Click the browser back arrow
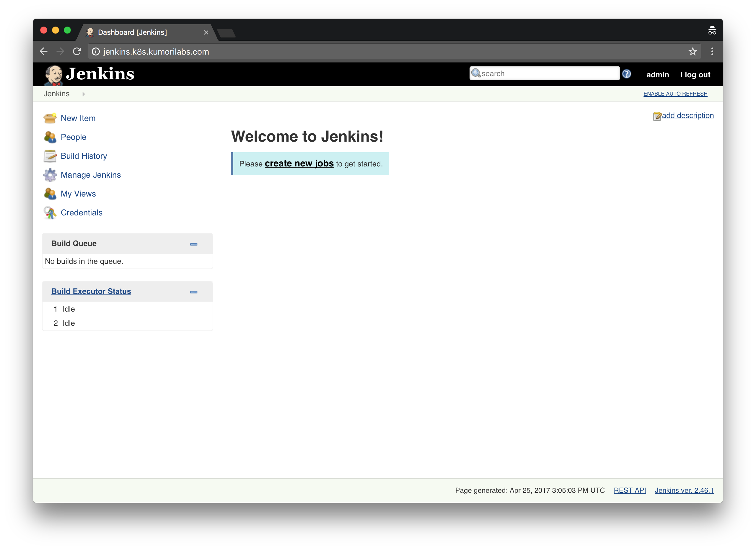 pyautogui.click(x=44, y=51)
